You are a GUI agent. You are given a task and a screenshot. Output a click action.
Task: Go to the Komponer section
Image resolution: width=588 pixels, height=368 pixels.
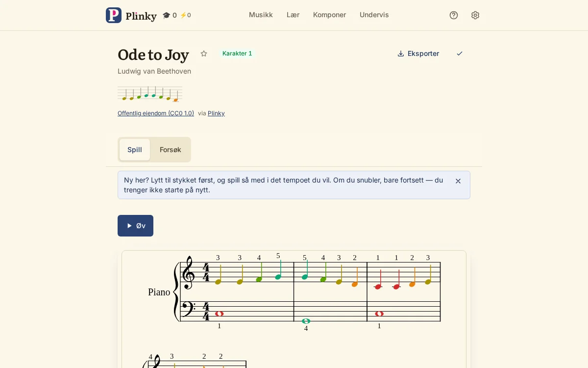(x=330, y=15)
